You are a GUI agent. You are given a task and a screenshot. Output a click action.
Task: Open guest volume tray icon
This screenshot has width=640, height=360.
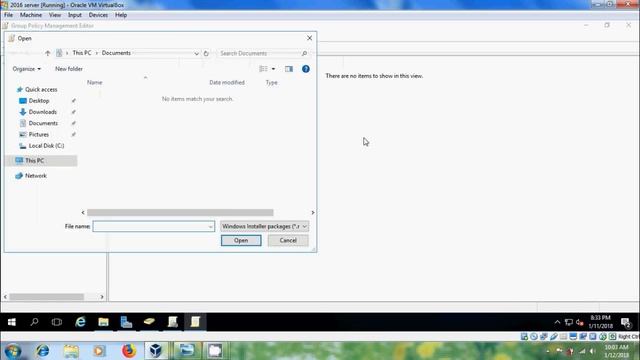click(x=580, y=322)
